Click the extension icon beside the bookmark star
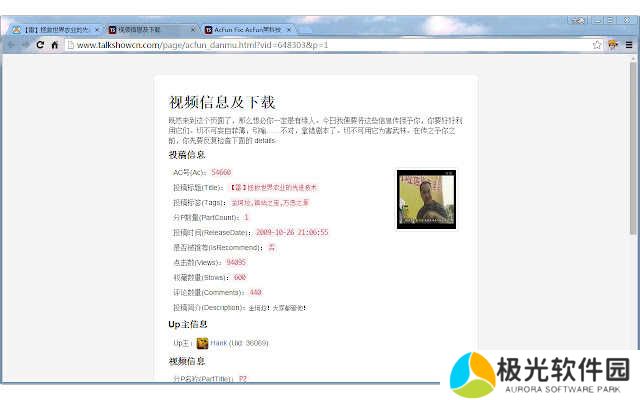640x400 pixels. coord(612,45)
